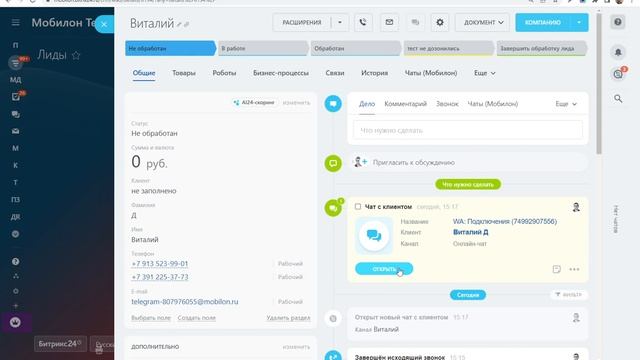640x360 pixels.
Task: Click the РАСШИРЕНИЯ button
Action: pyautogui.click(x=302, y=22)
